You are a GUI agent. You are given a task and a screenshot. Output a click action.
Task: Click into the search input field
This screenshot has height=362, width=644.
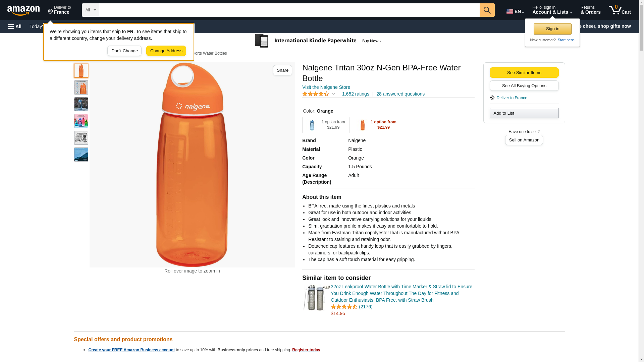tap(289, 10)
